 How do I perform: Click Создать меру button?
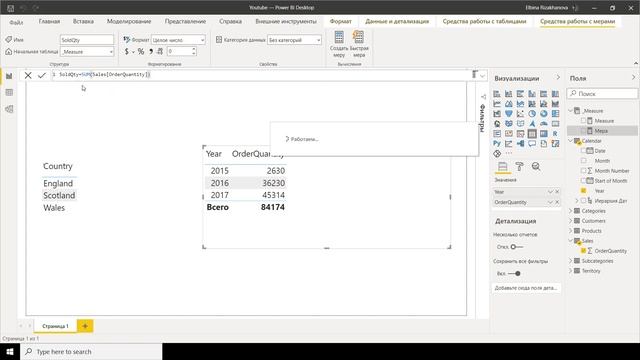[339, 44]
